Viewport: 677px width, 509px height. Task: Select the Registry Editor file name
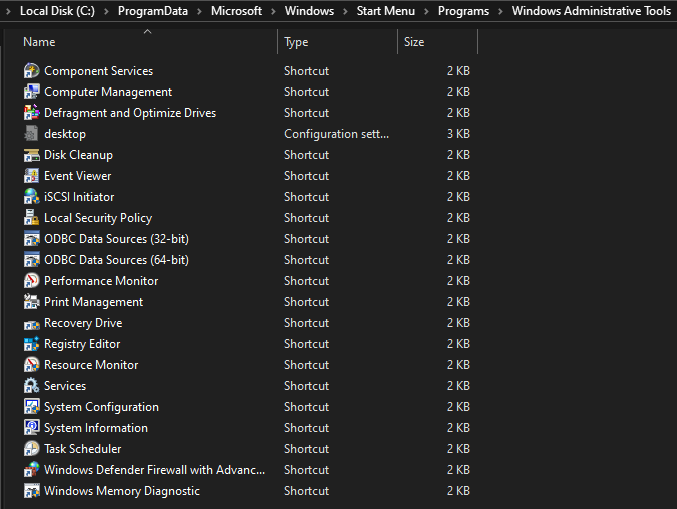(x=82, y=344)
